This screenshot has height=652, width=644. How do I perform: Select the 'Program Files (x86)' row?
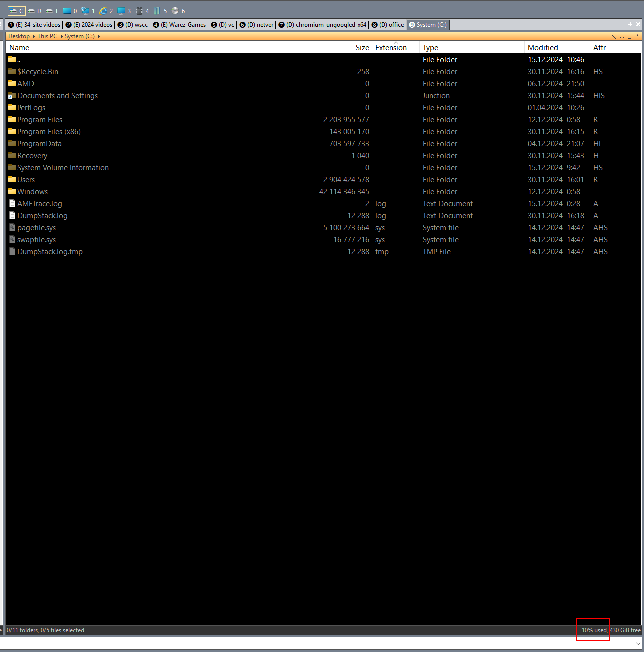coord(323,132)
